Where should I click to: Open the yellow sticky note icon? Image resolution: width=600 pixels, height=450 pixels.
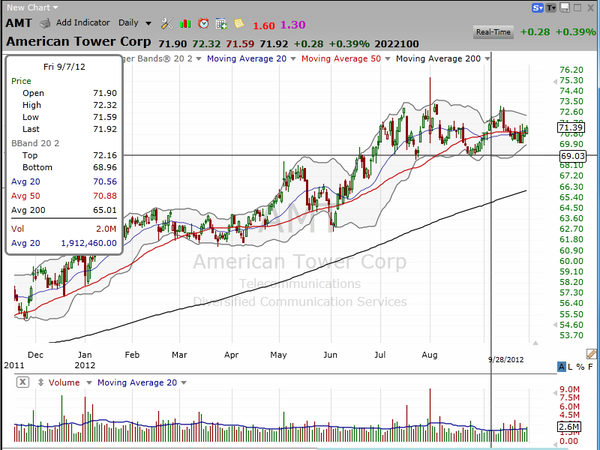(x=239, y=23)
